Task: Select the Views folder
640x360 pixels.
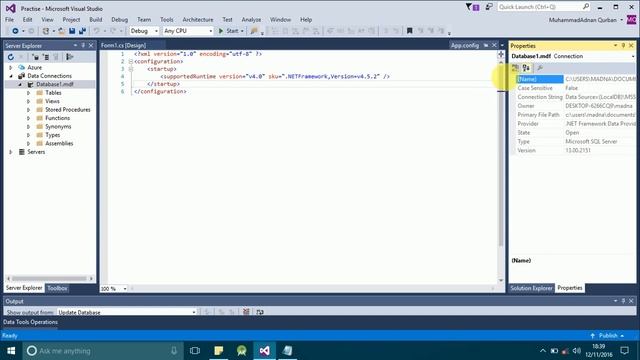Action: (52, 101)
